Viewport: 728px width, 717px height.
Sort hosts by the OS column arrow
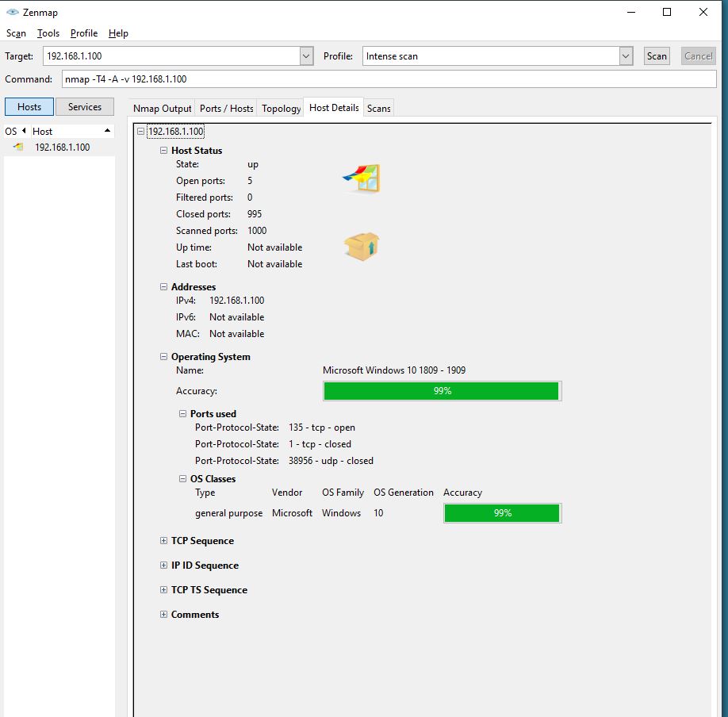[24, 131]
